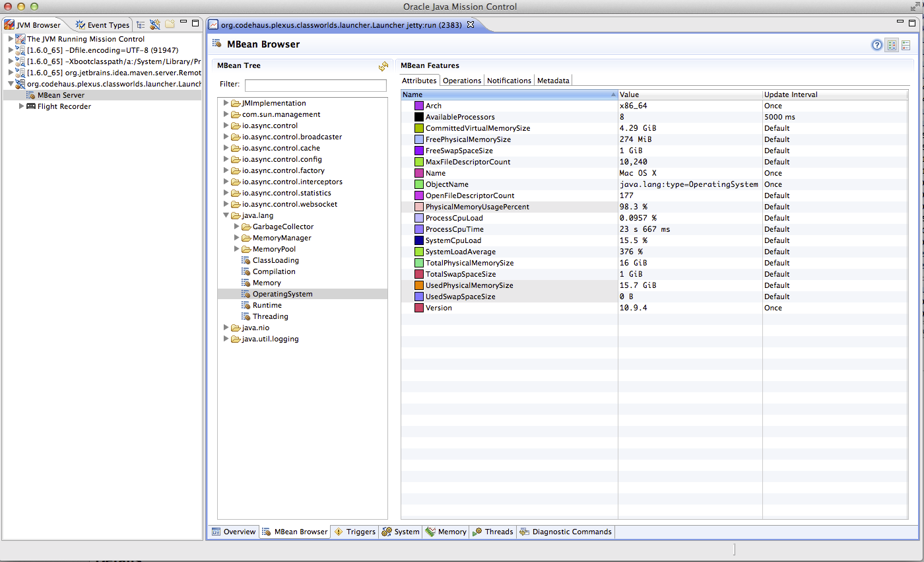Expand the Flight Recorder node

(x=21, y=106)
